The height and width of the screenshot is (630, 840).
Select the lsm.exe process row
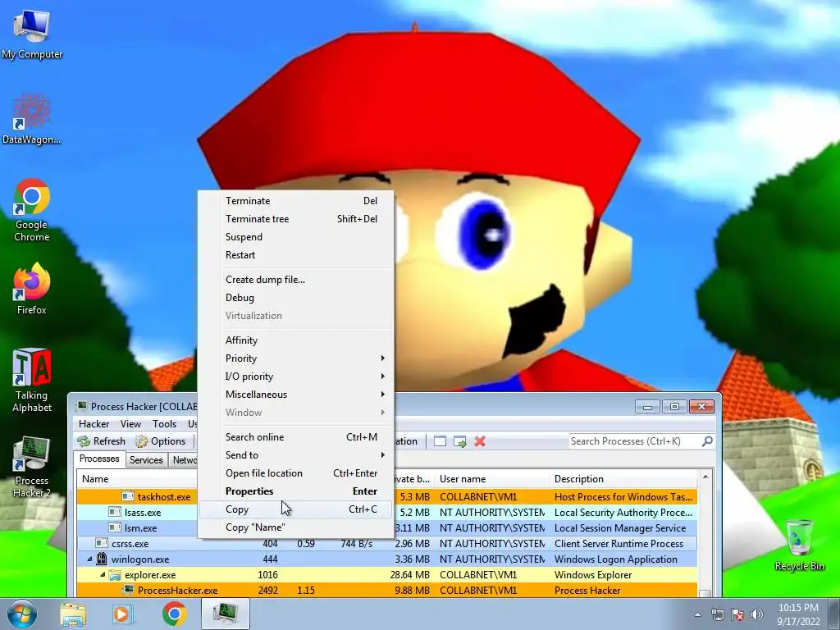pyautogui.click(x=387, y=528)
